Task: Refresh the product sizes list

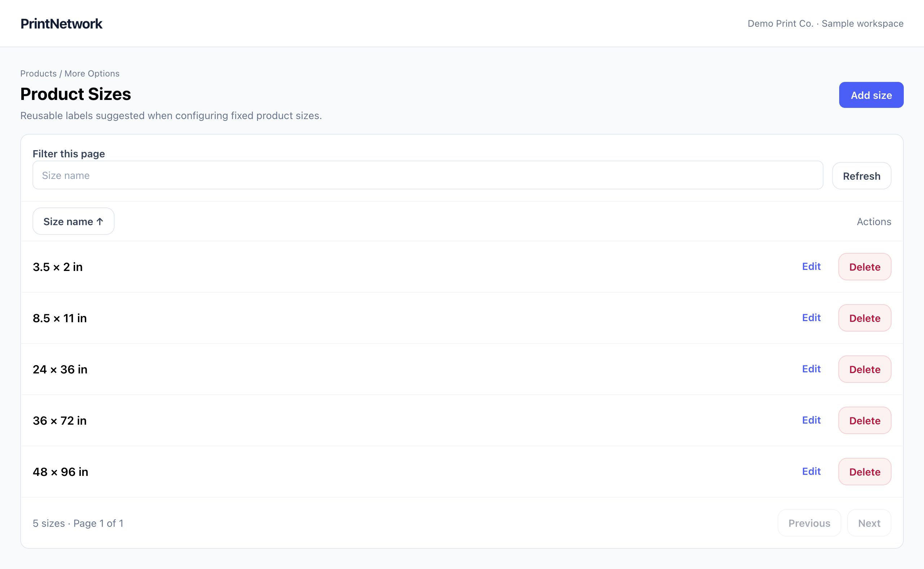Action: click(x=861, y=176)
